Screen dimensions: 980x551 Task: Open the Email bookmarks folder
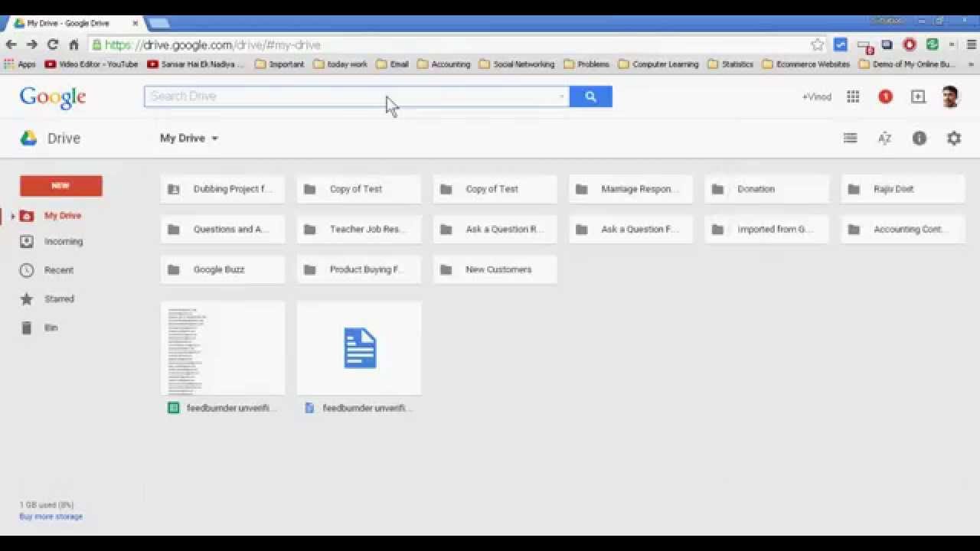[x=392, y=64]
